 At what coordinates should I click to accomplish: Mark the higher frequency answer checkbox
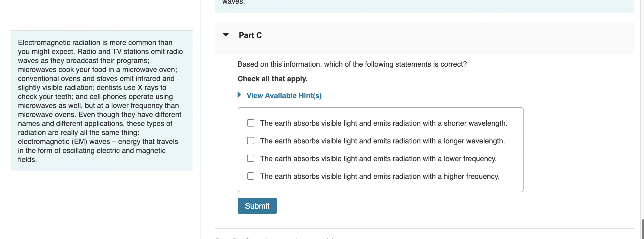coord(251,176)
